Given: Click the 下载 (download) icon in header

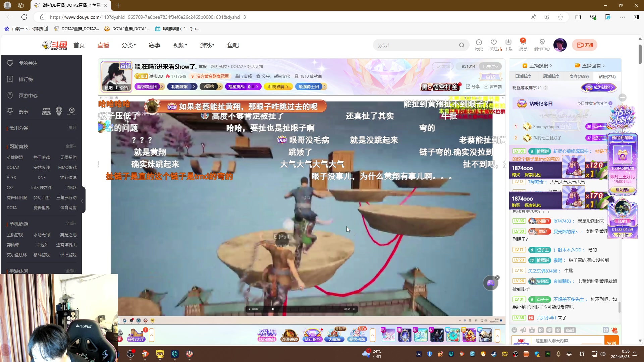Looking at the screenshot, I should (x=508, y=45).
